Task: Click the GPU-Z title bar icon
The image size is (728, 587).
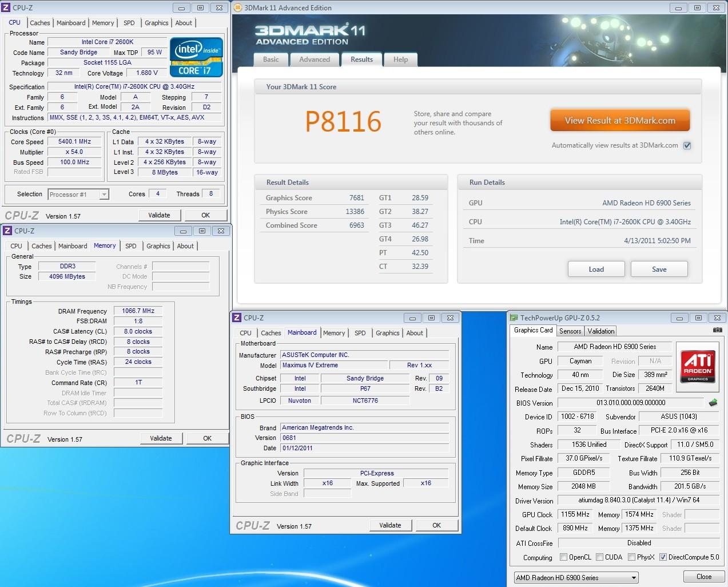Action: tap(514, 318)
